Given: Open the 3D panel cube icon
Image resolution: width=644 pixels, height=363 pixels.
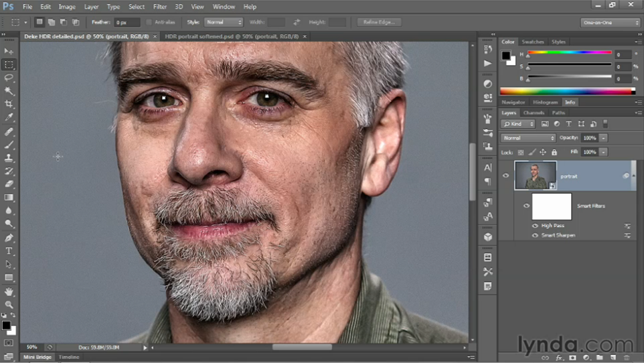Looking at the screenshot, I should (x=488, y=237).
